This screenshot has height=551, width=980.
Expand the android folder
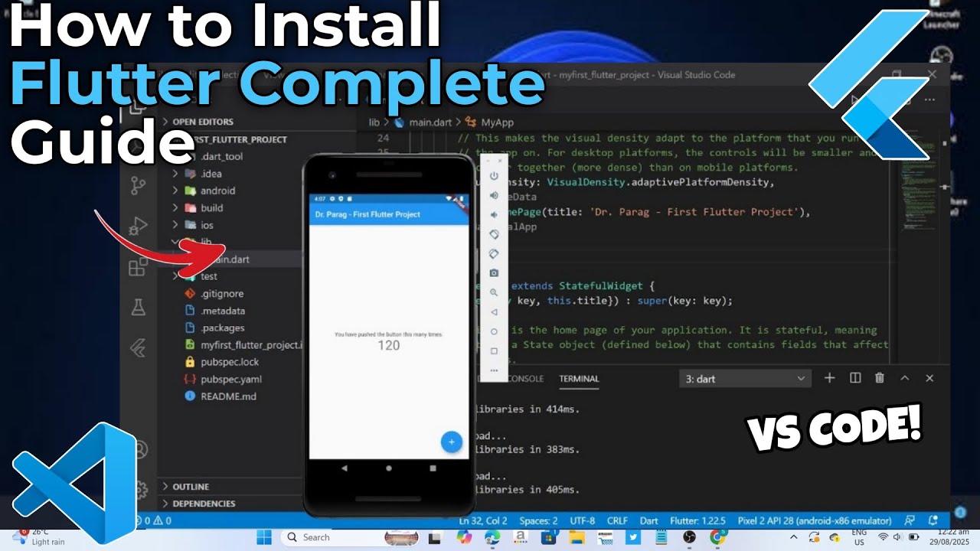point(217,191)
